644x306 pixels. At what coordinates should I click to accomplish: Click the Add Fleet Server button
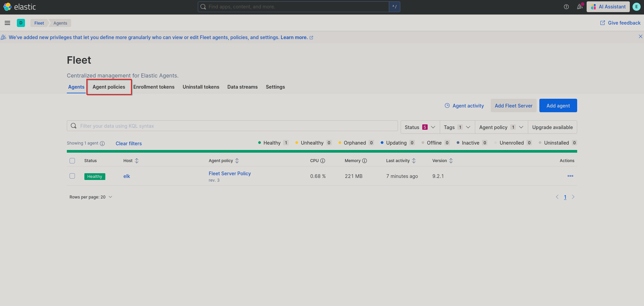pos(514,105)
